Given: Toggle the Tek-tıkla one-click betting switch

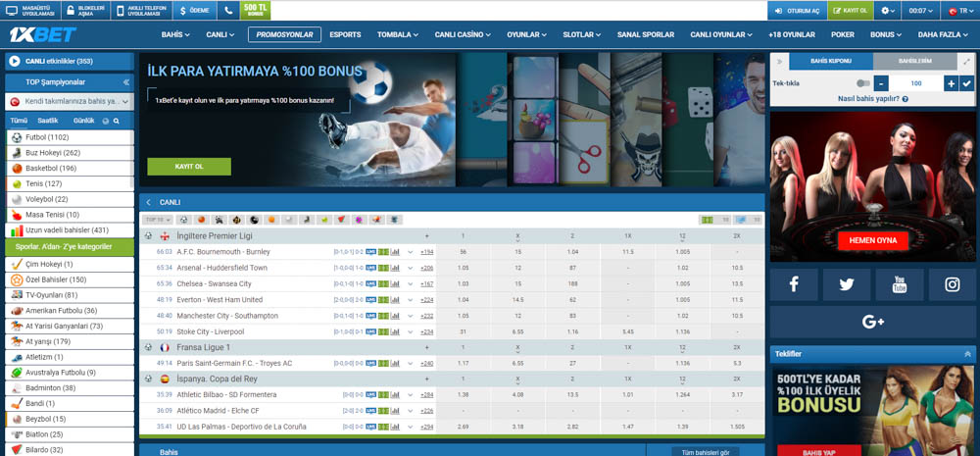Looking at the screenshot, I should point(862,83).
